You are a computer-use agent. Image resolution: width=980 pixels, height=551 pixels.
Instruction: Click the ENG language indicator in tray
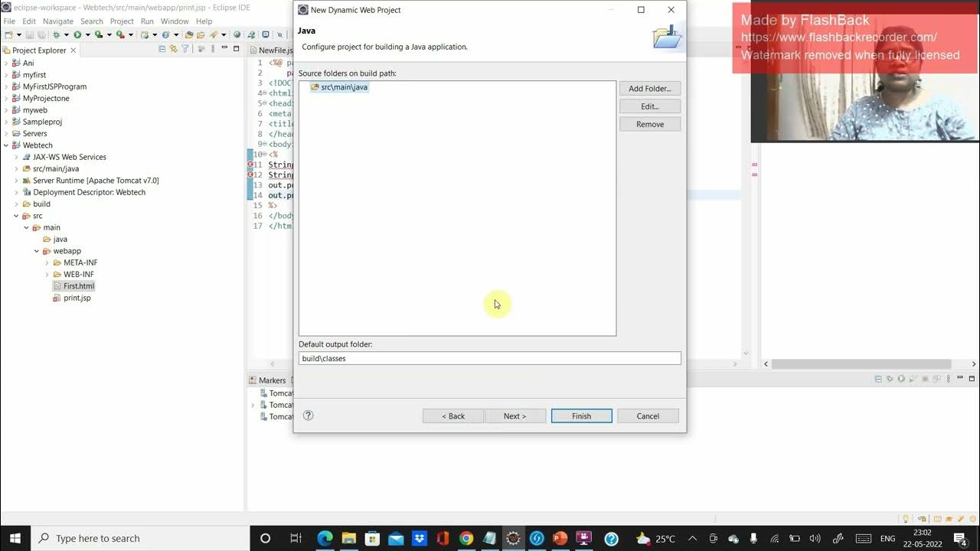(x=887, y=539)
